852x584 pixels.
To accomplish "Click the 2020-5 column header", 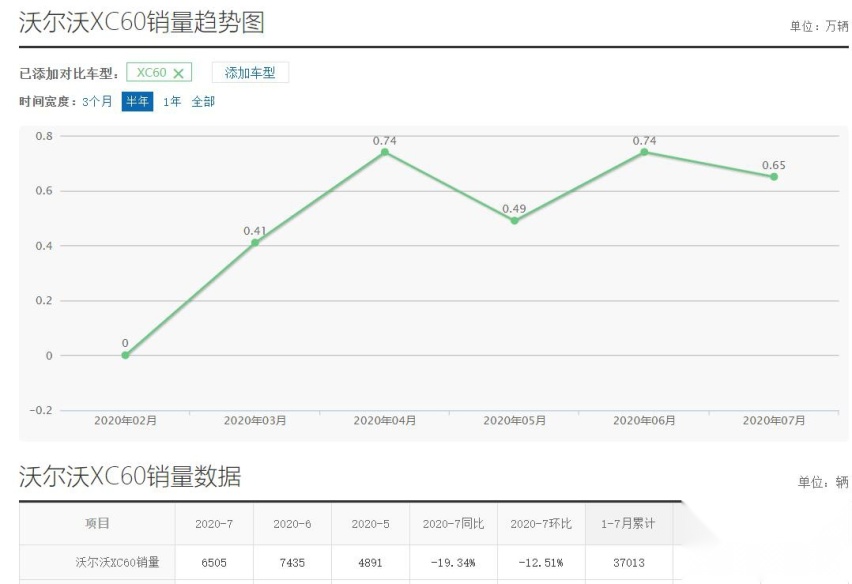I will (371, 524).
